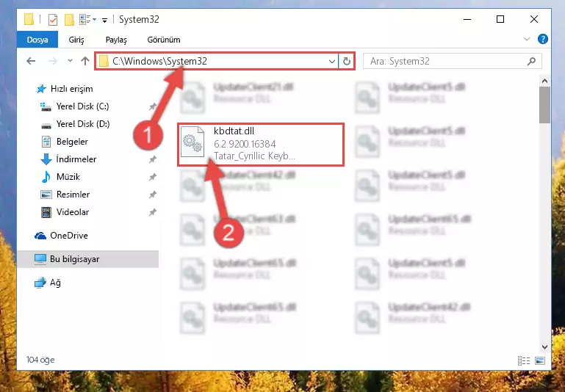Open the İndirmeler folder

(x=76, y=159)
